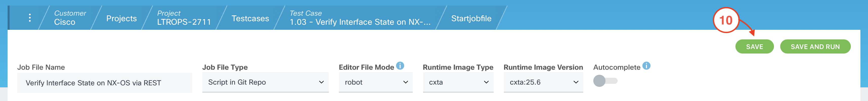
Task: Click the Autocomplete label text
Action: point(617,67)
